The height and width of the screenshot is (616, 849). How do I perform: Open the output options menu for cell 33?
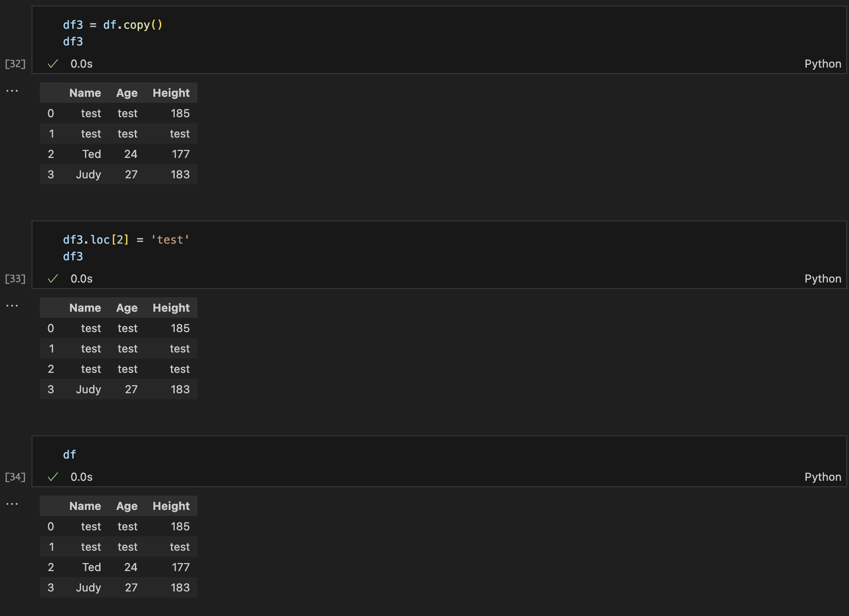[x=12, y=305]
